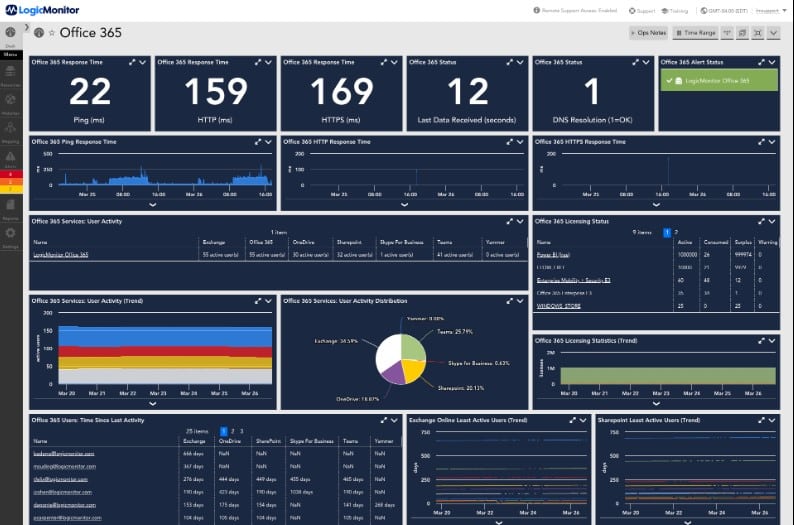Expand the sidebar with the small arrow
The height and width of the screenshot is (525, 794).
[27, 27]
